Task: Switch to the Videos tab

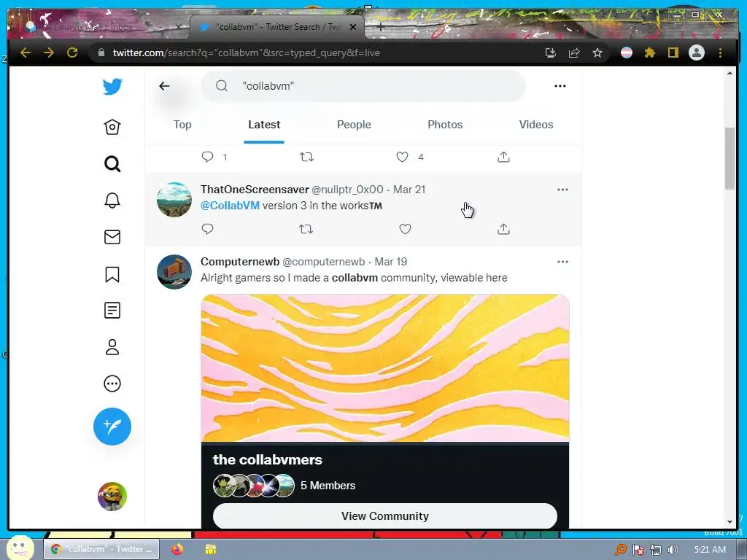Action: (536, 125)
